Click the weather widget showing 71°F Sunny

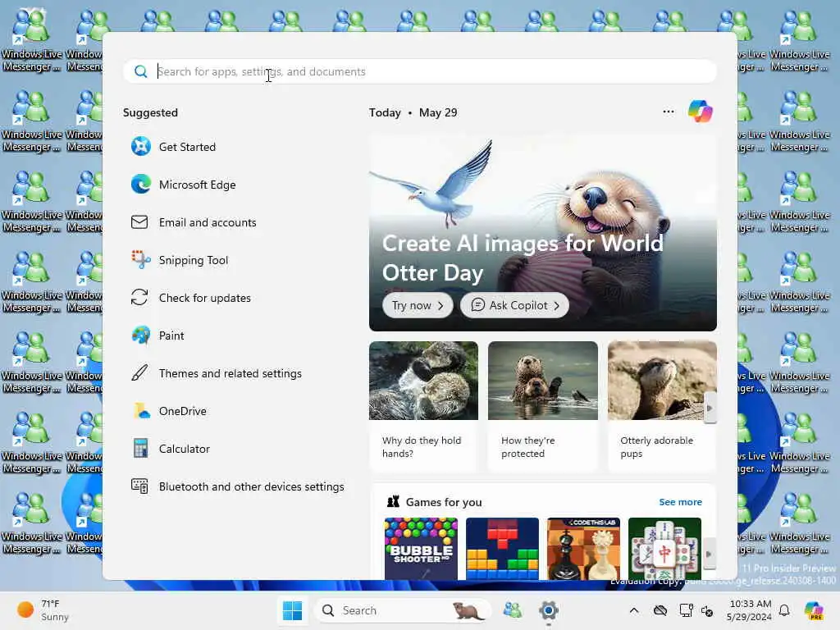pyautogui.click(x=43, y=610)
